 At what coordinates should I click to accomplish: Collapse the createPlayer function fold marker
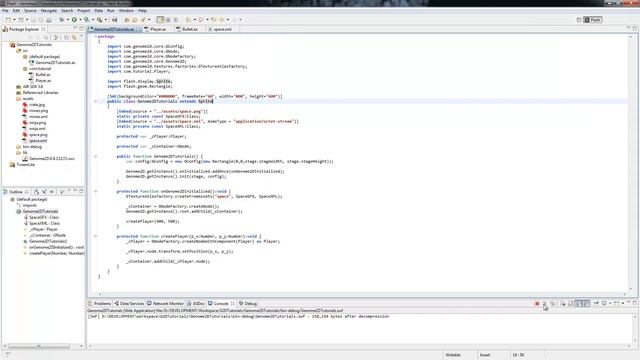coord(96,236)
